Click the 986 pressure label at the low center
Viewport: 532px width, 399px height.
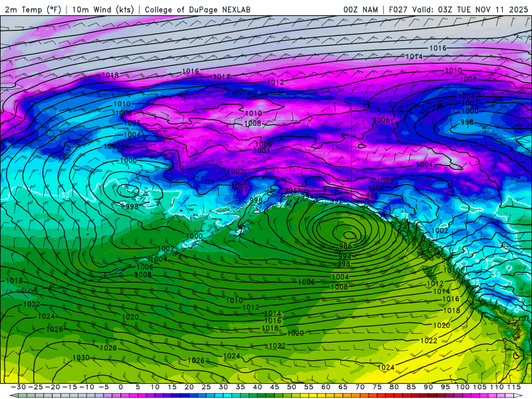[345, 246]
